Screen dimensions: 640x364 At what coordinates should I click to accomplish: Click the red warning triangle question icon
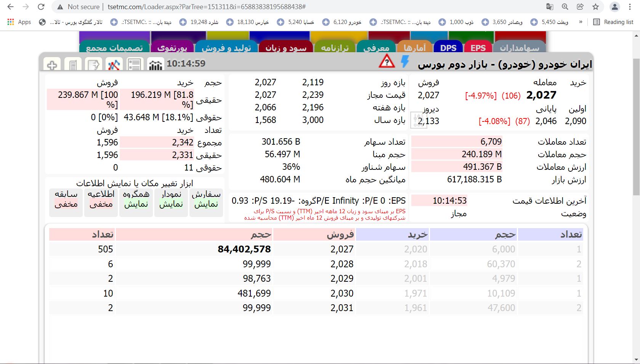(387, 61)
